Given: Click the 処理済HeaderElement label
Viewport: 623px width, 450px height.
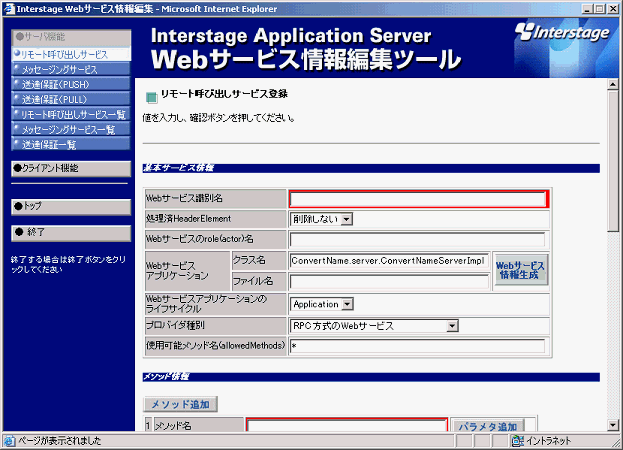Looking at the screenshot, I should [x=188, y=219].
